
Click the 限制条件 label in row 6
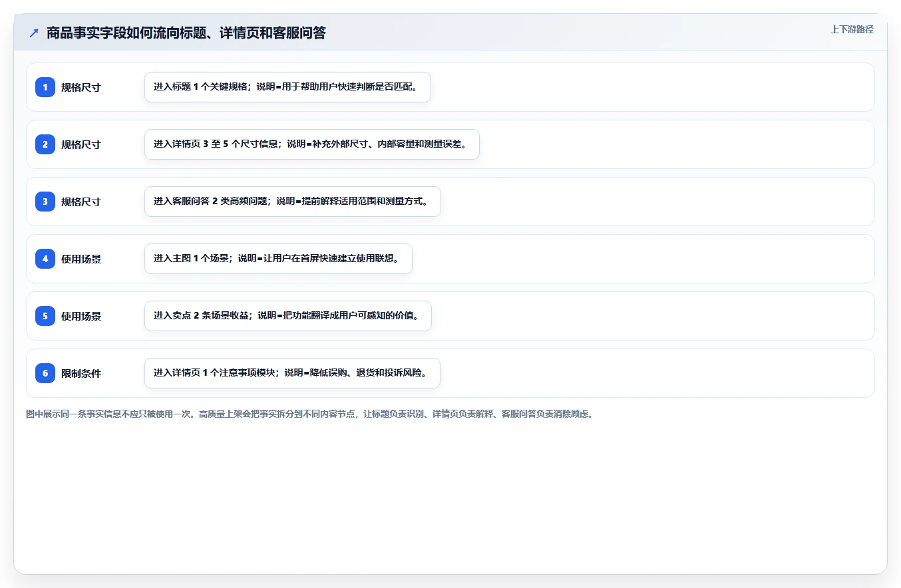[x=81, y=373]
